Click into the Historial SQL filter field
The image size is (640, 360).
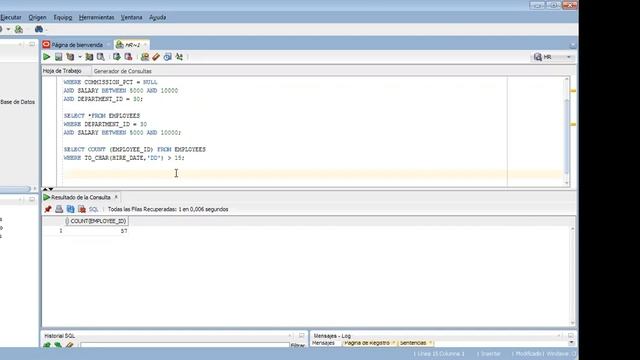pyautogui.click(x=184, y=345)
